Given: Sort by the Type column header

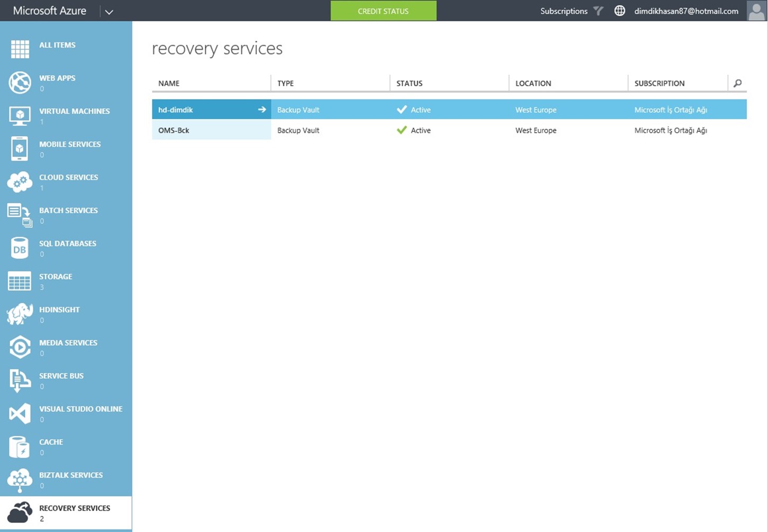Looking at the screenshot, I should 285,83.
